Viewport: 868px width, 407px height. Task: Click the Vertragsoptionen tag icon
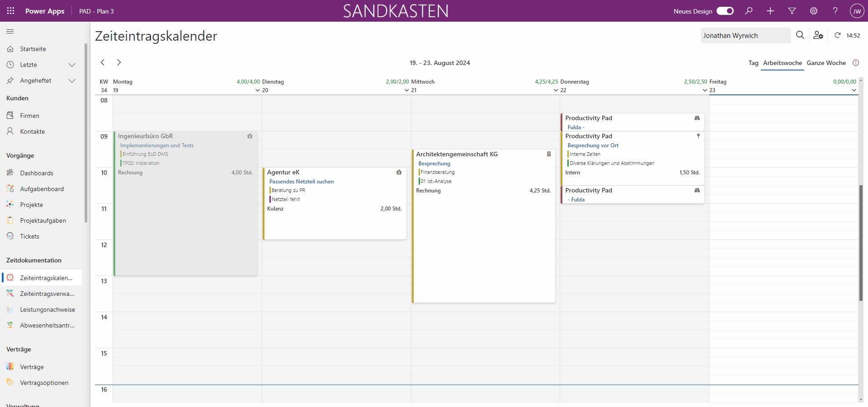[x=10, y=383]
